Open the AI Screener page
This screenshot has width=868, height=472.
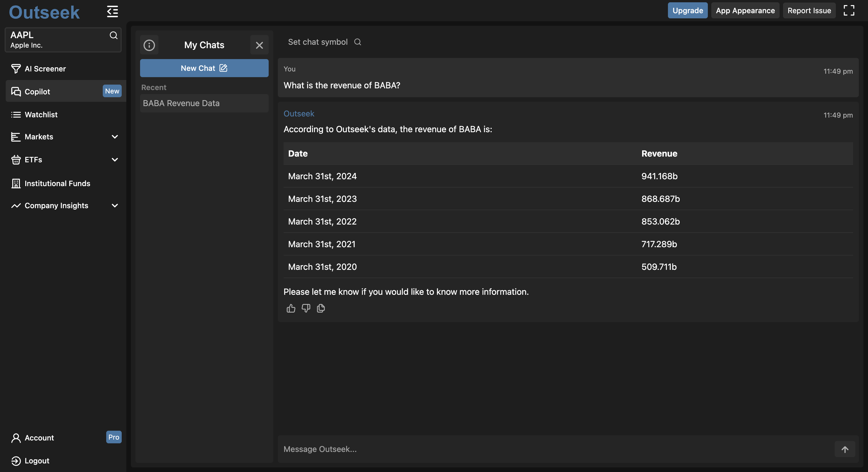(45, 69)
